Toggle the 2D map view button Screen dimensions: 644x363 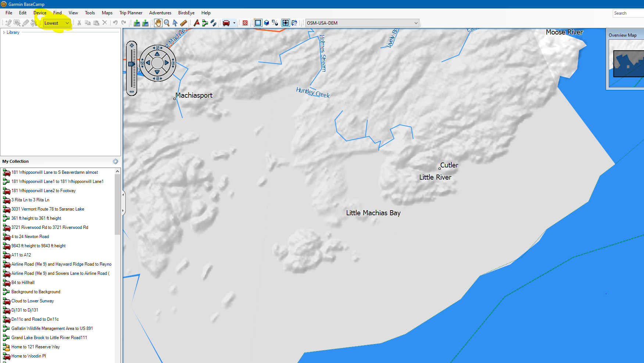coord(258,23)
